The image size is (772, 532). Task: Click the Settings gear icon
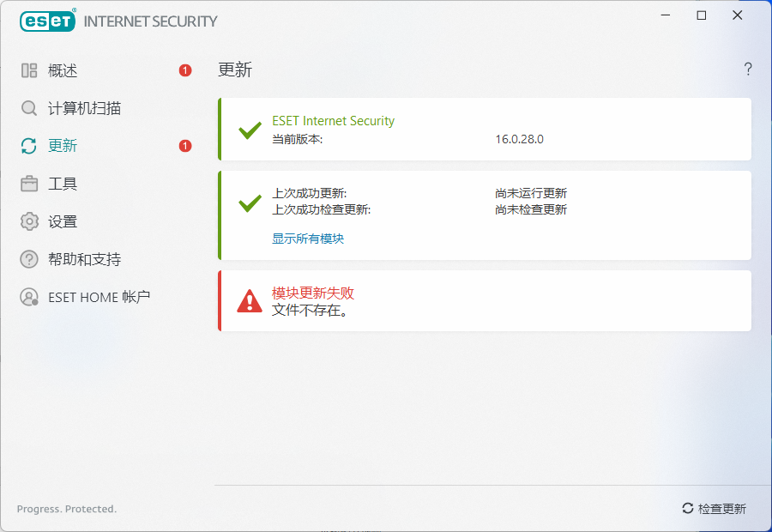(29, 221)
